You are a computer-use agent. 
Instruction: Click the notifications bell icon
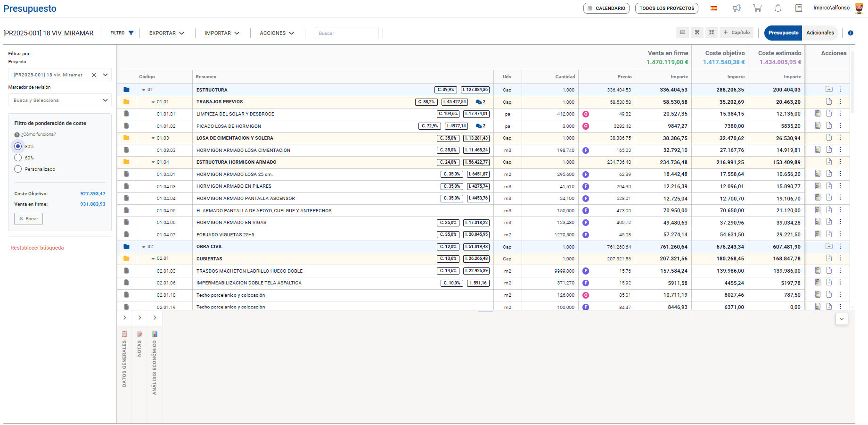pyautogui.click(x=778, y=8)
